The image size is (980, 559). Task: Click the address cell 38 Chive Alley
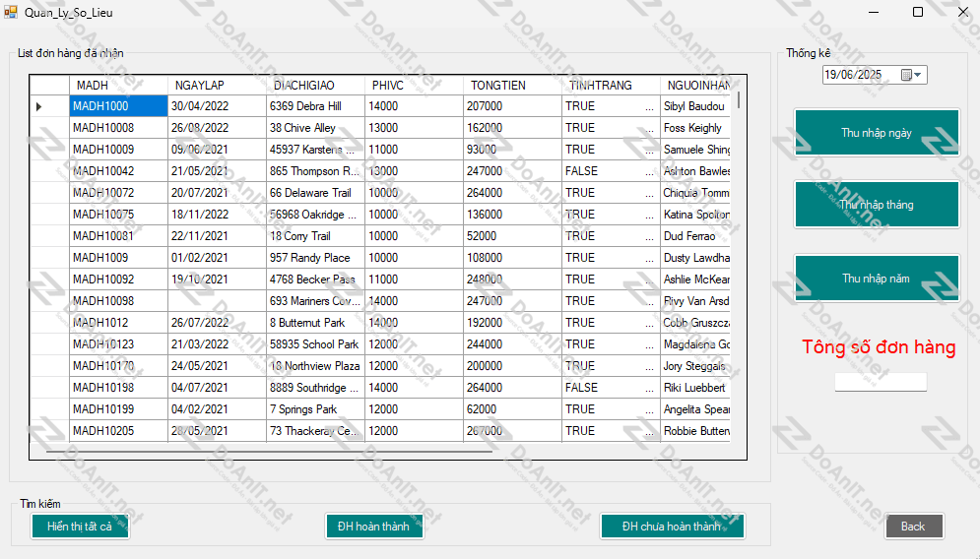click(x=315, y=128)
